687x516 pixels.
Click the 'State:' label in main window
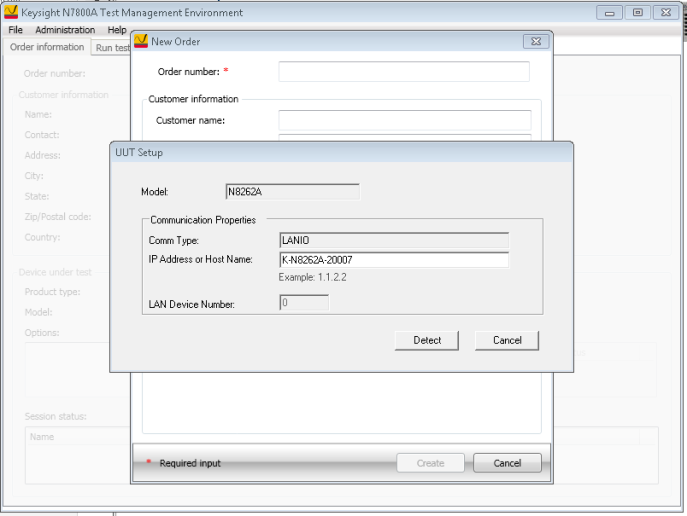[x=37, y=196]
